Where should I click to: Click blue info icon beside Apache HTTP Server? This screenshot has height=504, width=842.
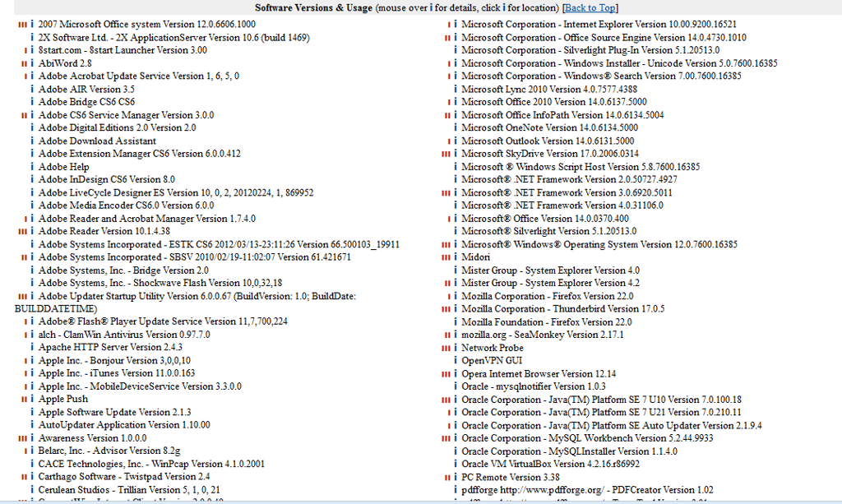(32, 347)
